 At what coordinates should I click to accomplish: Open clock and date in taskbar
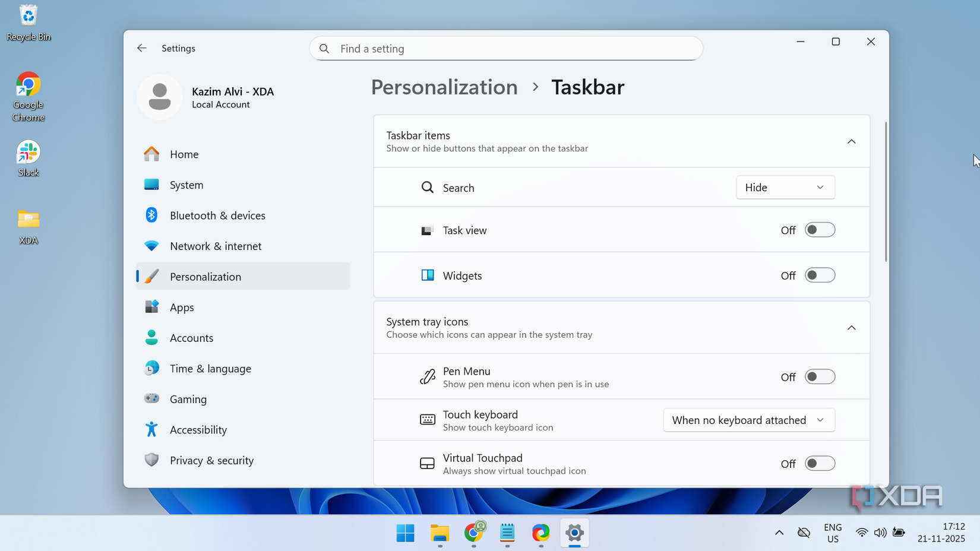941,533
